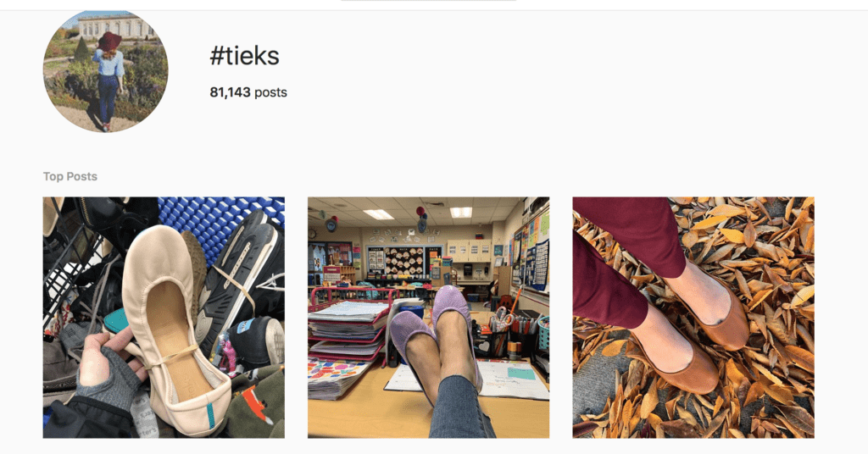Click the teal stripe on the cream flat
The height and width of the screenshot is (454, 868).
click(211, 417)
